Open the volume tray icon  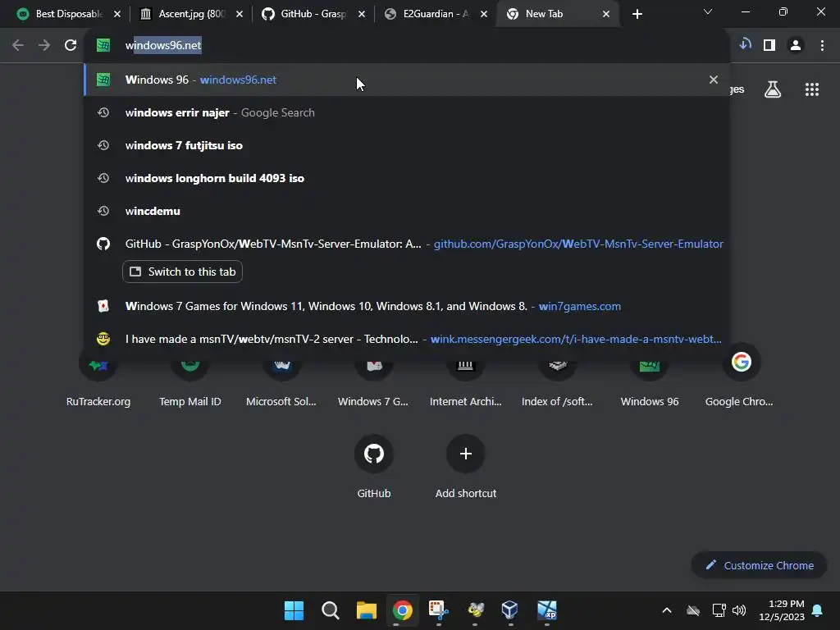point(739,610)
